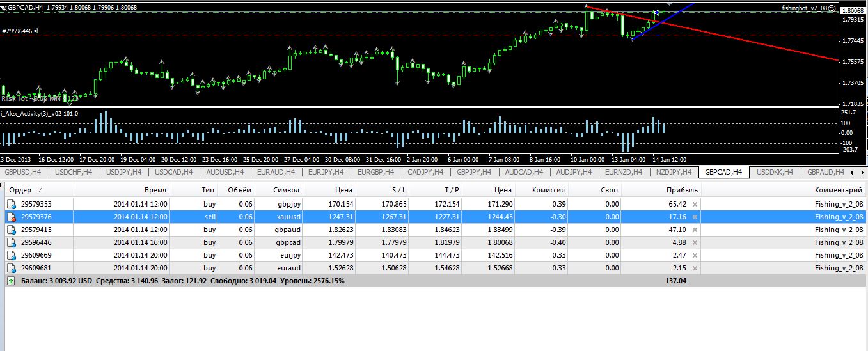Click the take profit value 1227.31
This screenshot has height=351, width=868.
446,217
